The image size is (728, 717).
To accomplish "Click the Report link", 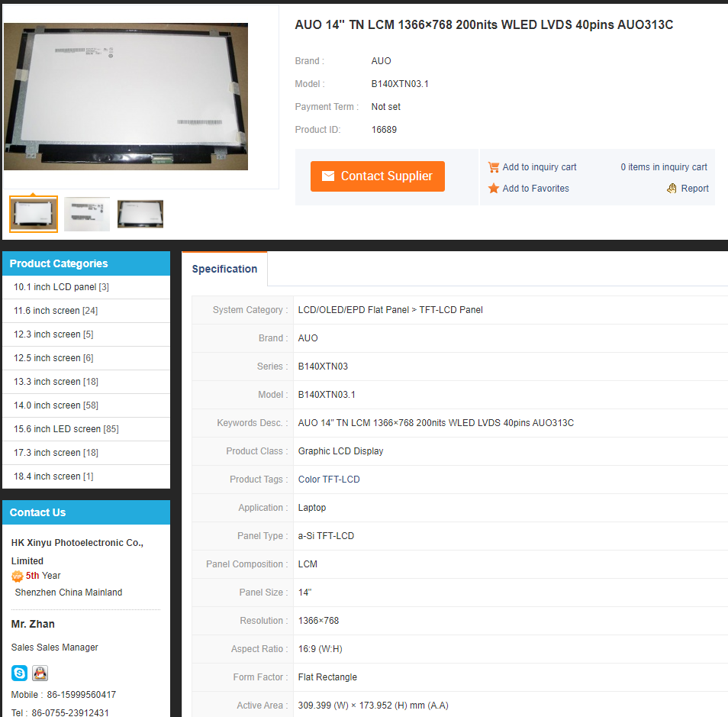I will coord(694,188).
